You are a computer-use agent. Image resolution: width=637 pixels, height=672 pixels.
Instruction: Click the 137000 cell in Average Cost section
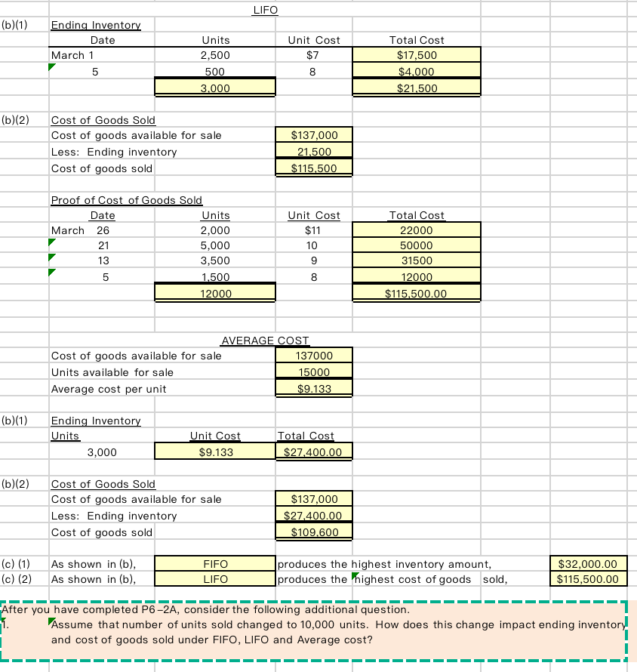(x=314, y=356)
